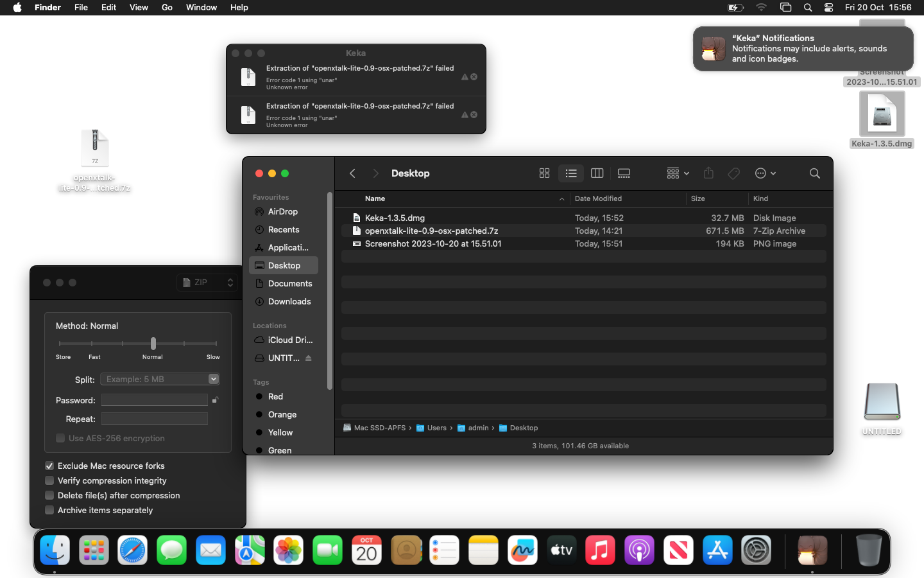
Task: Open Freeform from the Dock
Action: pos(522,550)
